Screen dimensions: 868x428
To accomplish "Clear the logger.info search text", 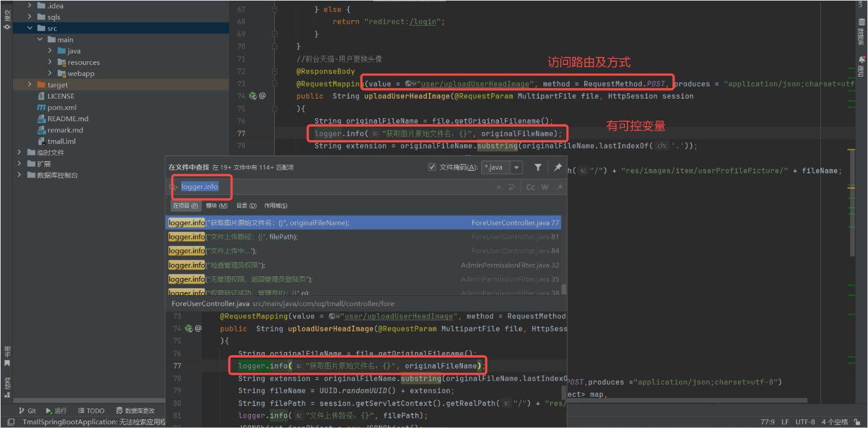I will (498, 187).
